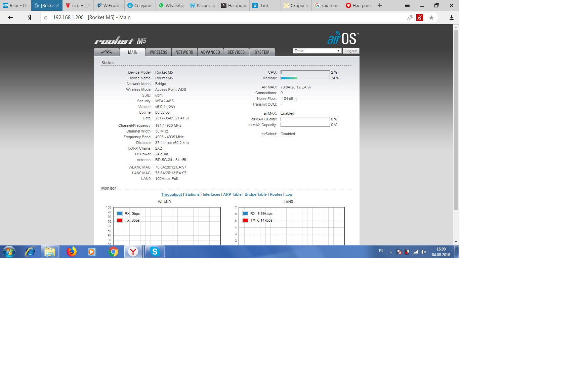
Task: Click the red blocked-content icon in address bar
Action: tap(419, 17)
